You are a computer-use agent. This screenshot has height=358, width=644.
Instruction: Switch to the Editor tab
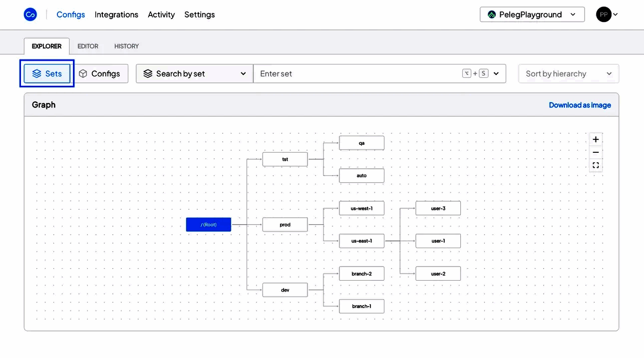pos(88,46)
